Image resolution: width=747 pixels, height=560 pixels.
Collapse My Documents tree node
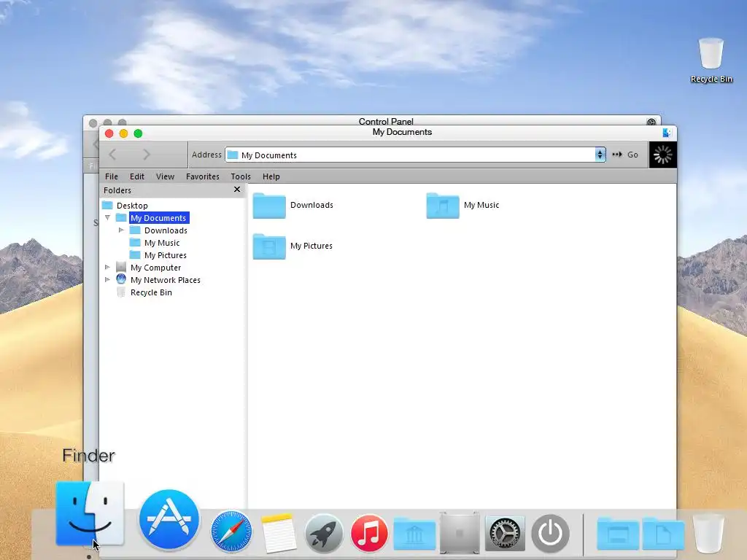[108, 217]
